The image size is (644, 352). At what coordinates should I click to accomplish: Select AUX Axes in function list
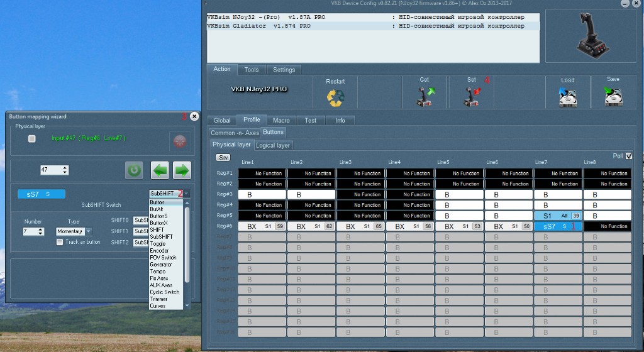[166, 285]
